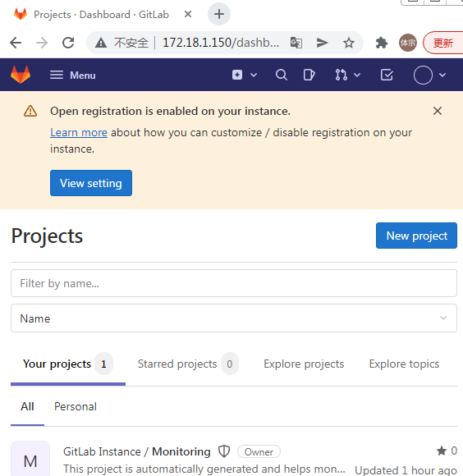The image size is (463, 476).
Task: Click the address bar URL
Action: (x=221, y=43)
